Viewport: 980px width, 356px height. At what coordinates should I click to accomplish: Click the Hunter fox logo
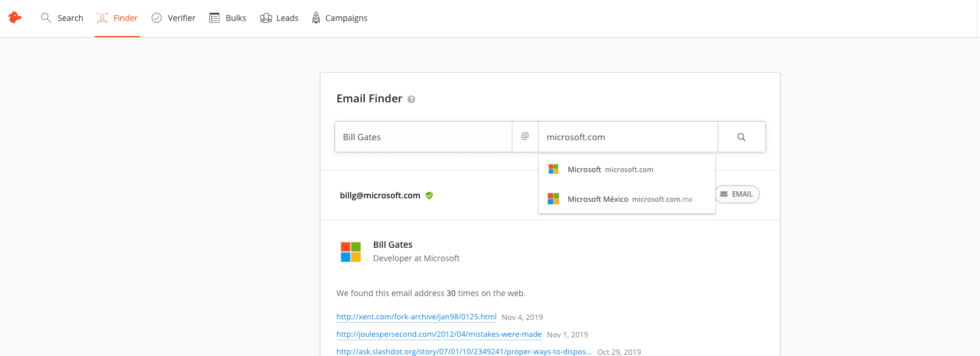point(15,18)
